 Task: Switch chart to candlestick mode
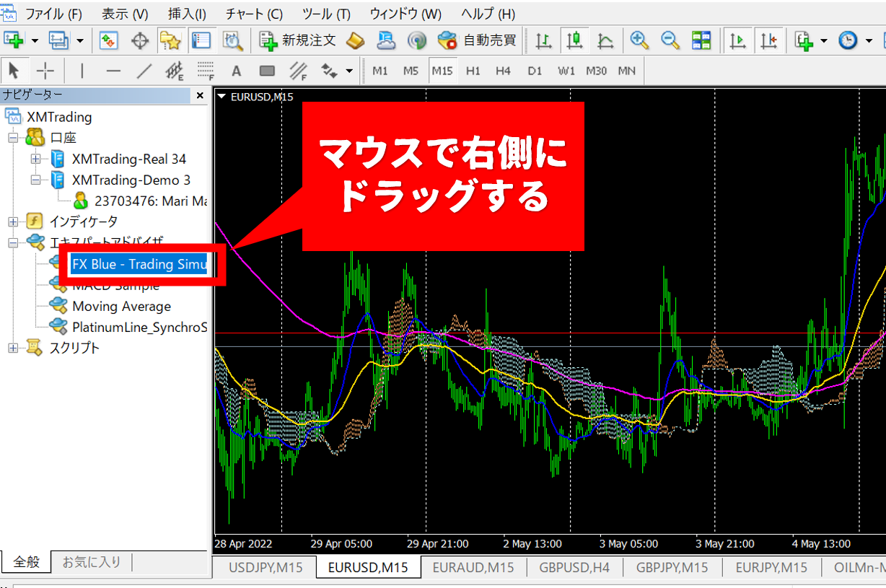[575, 40]
